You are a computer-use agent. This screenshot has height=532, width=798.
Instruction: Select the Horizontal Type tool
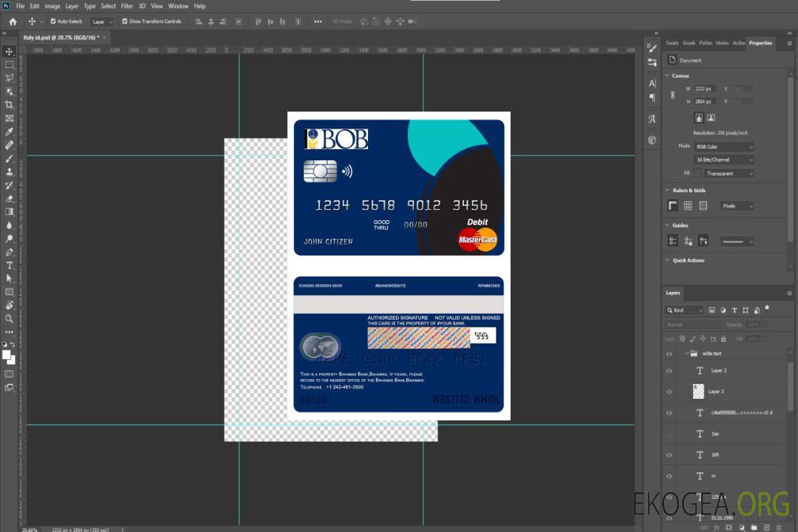pos(10,265)
